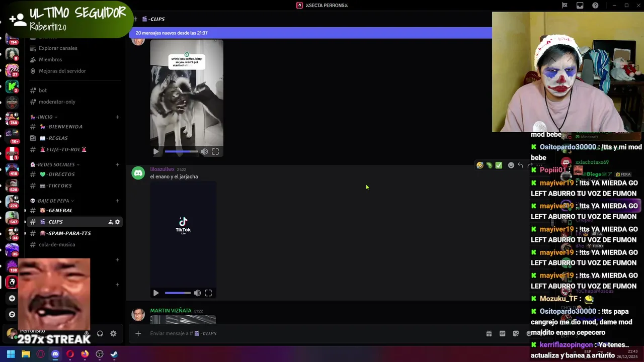Collapse the -BAJE DE PEPA category
Image resolution: width=644 pixels, height=362 pixels.
[x=52, y=201]
